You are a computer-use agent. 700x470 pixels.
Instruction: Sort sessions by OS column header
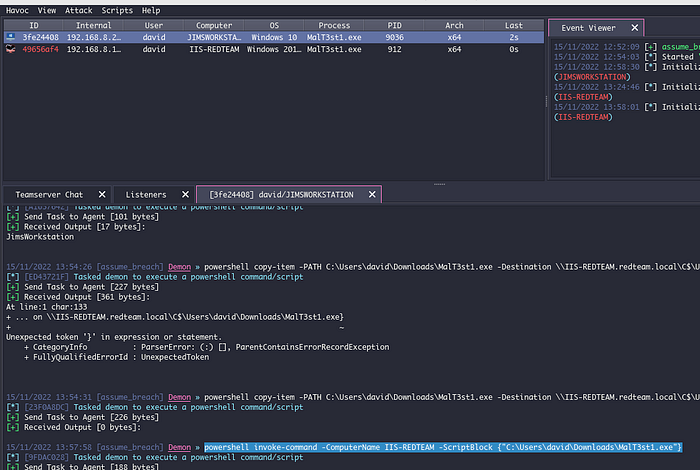(x=274, y=25)
